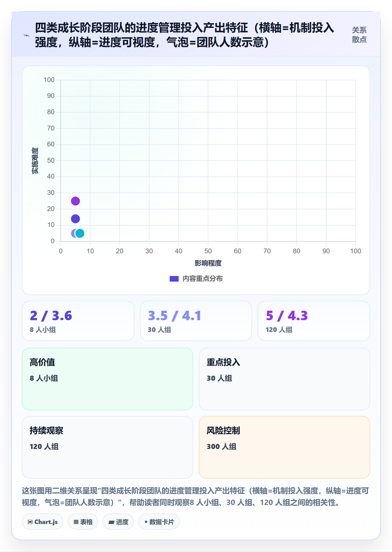This screenshot has width=392, height=552.
Task: Open the 高价值 quadrant card
Action: click(108, 379)
